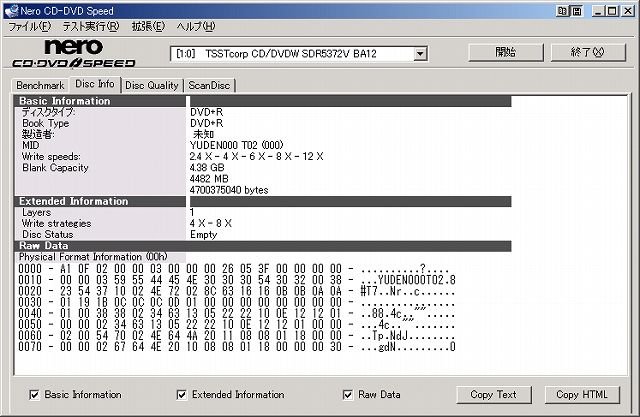Click the first small title bar extra icon
This screenshot has width=640, height=417.
point(562,11)
